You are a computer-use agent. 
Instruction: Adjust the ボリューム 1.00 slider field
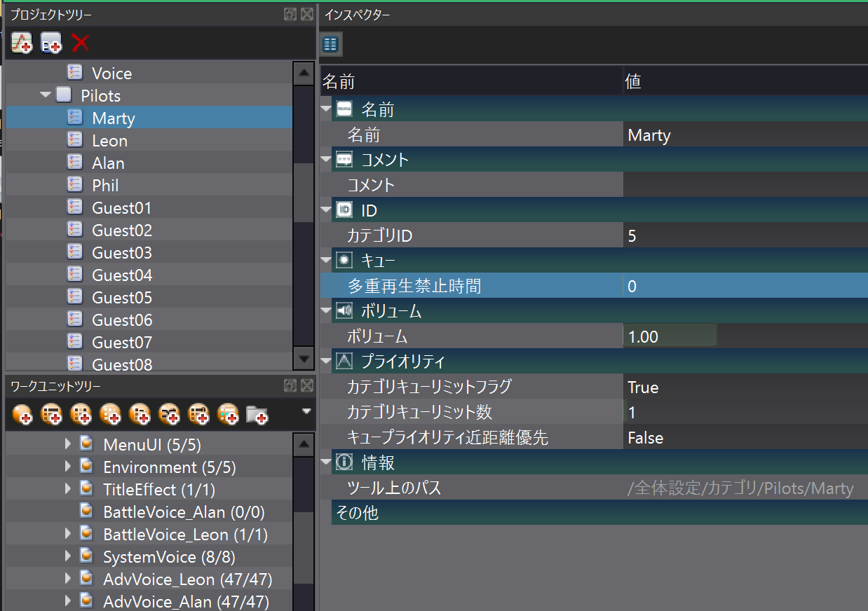click(x=670, y=336)
